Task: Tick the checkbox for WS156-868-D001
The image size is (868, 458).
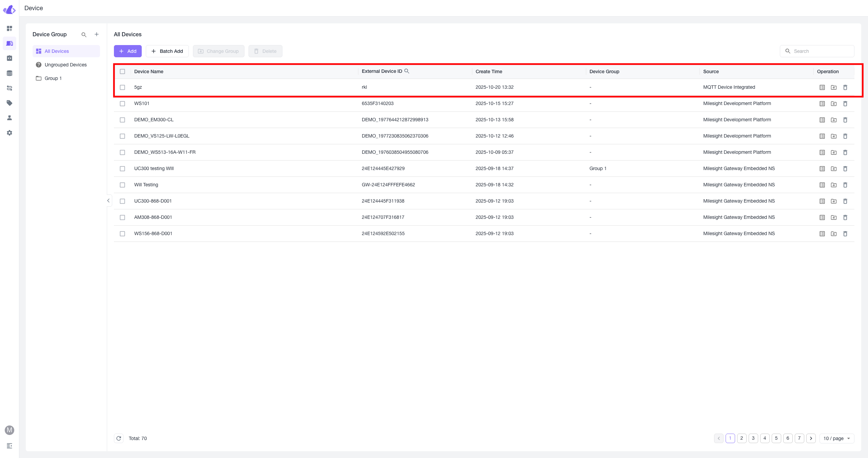Action: 122,234
